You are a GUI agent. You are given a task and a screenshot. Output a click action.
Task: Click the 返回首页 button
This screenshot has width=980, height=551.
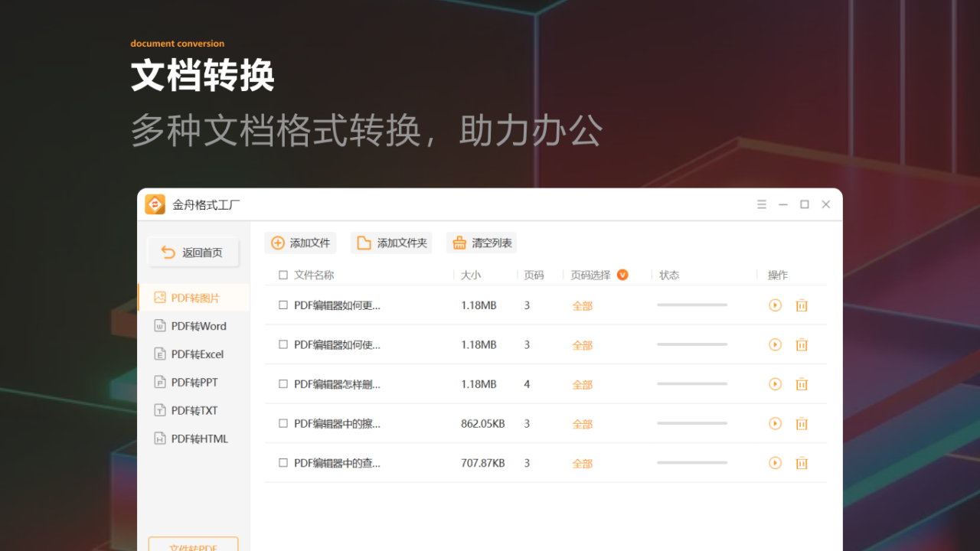(x=193, y=252)
